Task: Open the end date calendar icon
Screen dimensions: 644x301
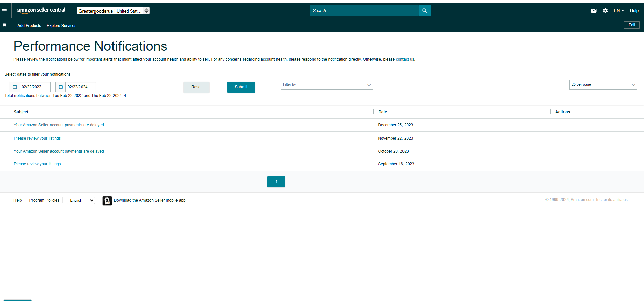Action: pyautogui.click(x=61, y=87)
